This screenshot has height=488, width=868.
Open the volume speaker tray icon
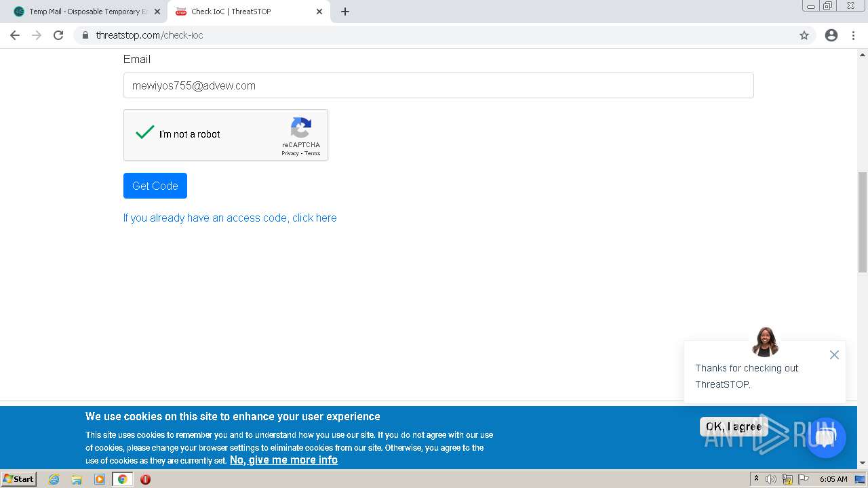[771, 479]
